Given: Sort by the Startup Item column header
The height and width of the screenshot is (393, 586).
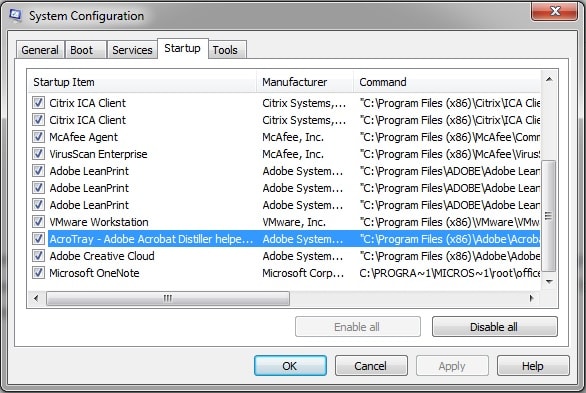Looking at the screenshot, I should point(142,82).
